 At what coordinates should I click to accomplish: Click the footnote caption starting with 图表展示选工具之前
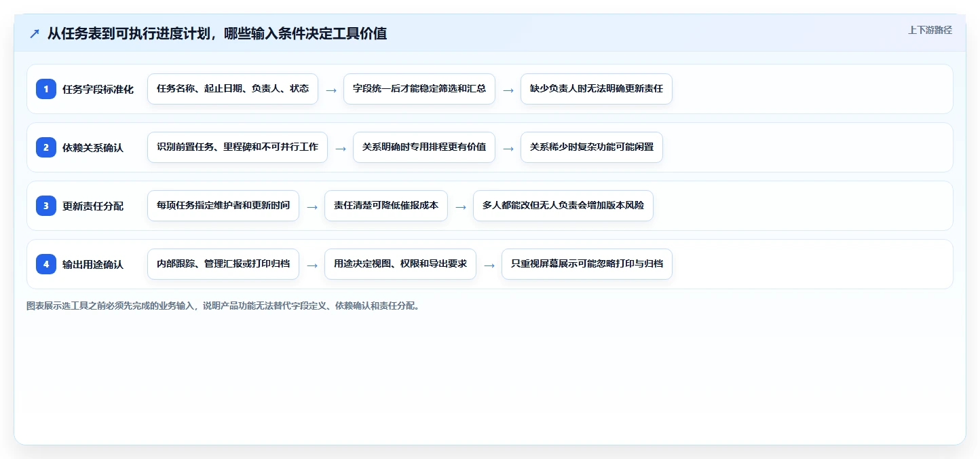[x=223, y=306]
